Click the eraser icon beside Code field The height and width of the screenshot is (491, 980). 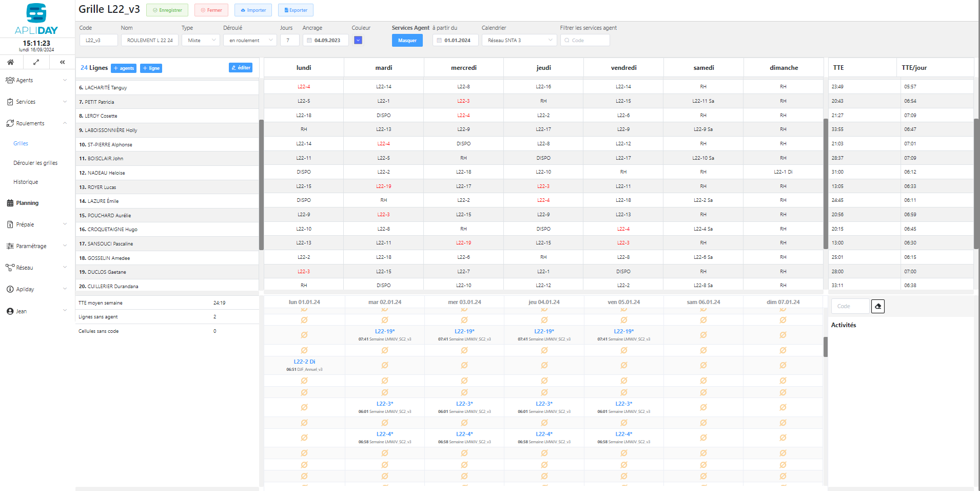coord(878,307)
